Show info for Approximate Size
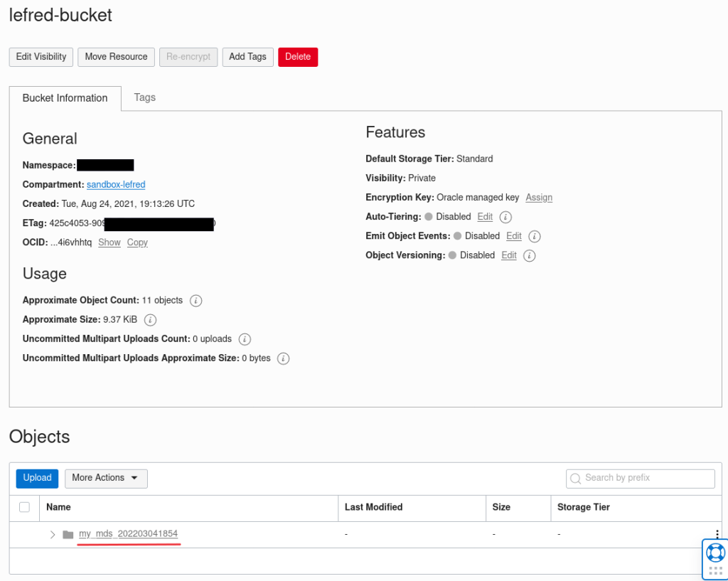Screen dimensions: 728x581 (150, 320)
